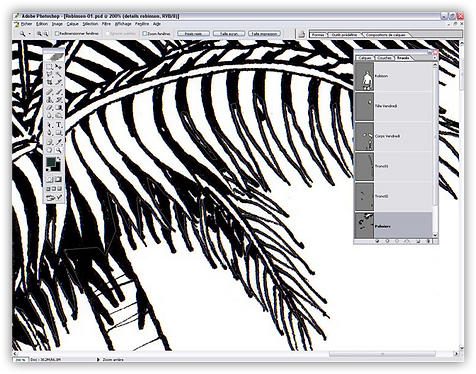476x374 pixels.
Task: Open the Zoom tool preset picker dropdown
Action: 30,34
